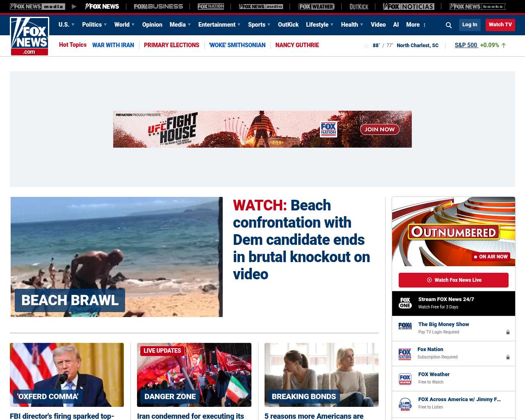This screenshot has width=525, height=420.
Task: Open the OutKick nav item
Action: (288, 25)
